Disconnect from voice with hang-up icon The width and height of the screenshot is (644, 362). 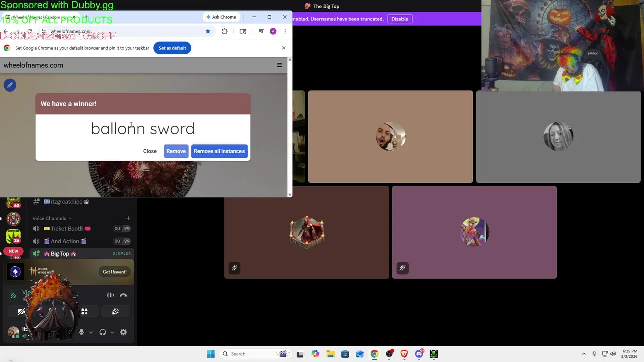coord(123,295)
